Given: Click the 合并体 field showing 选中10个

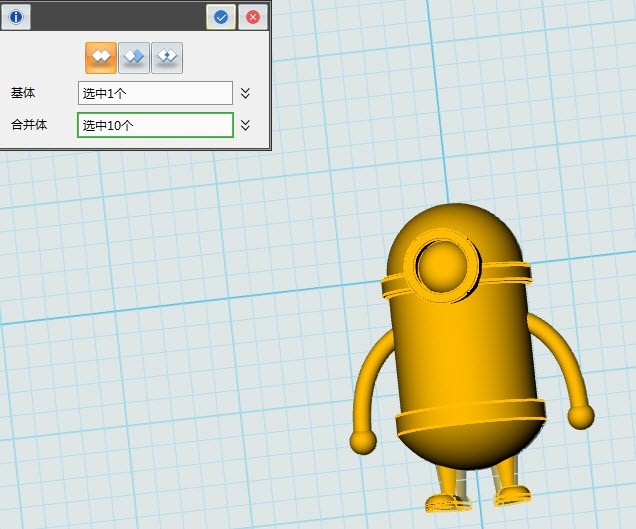Looking at the screenshot, I should tap(155, 125).
